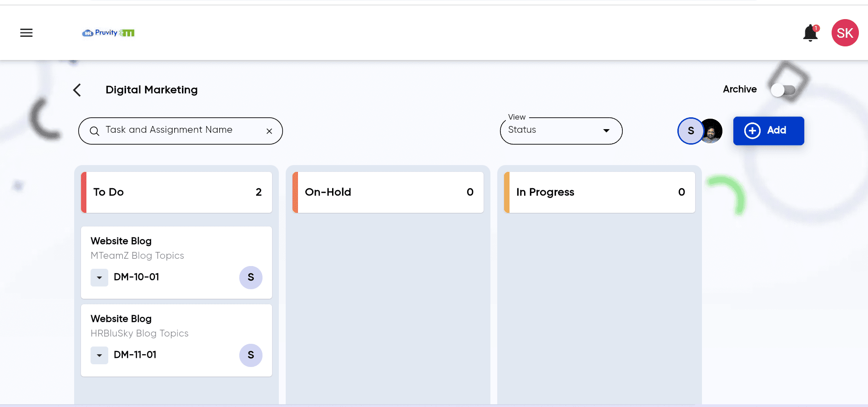The image size is (868, 407).
Task: Click the search magnifier icon
Action: [x=95, y=131]
